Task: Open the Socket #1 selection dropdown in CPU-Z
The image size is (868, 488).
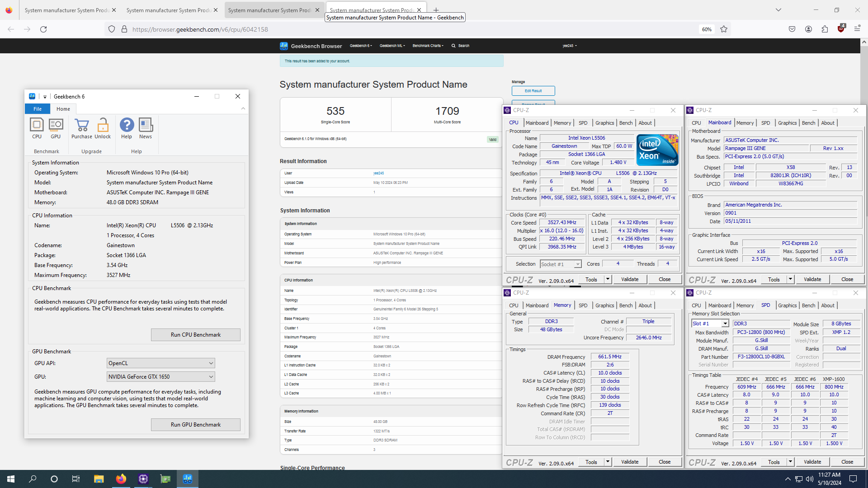Action: [561, 264]
